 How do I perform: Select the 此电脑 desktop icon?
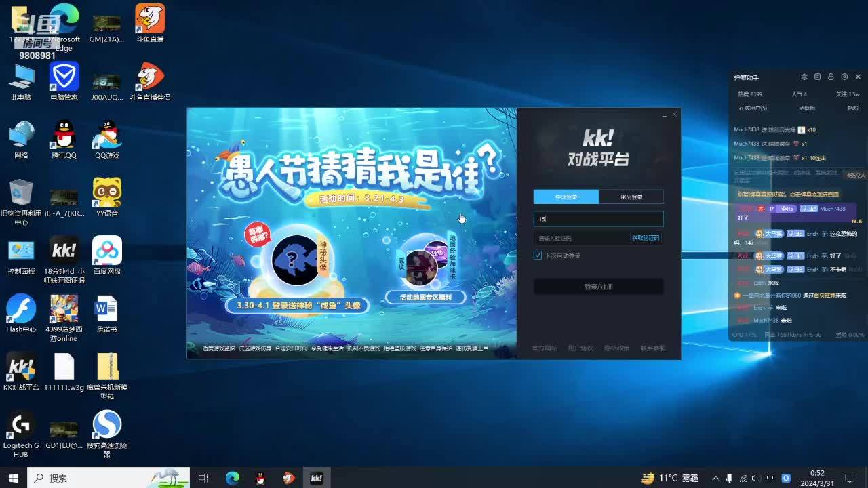21,82
